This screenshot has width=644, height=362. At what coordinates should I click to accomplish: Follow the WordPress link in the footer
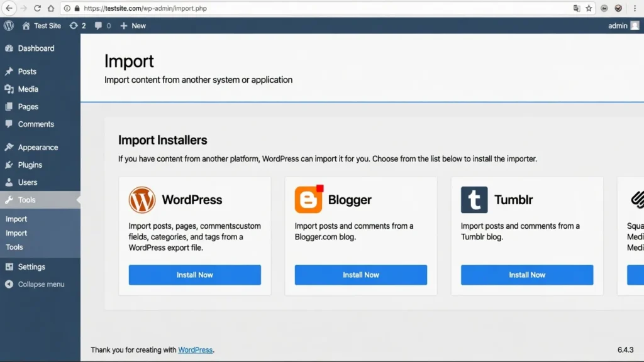coord(195,350)
